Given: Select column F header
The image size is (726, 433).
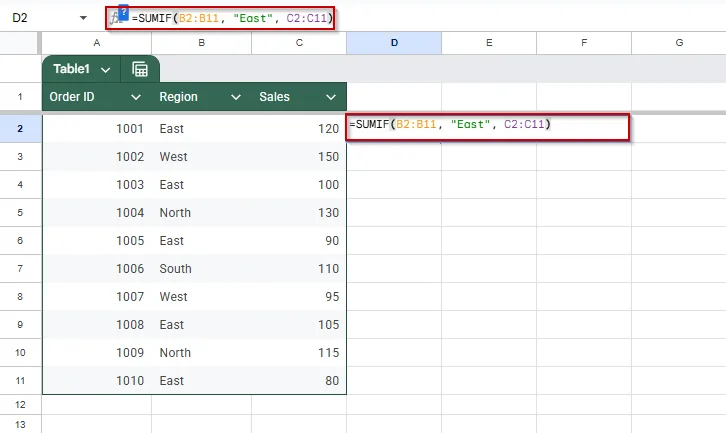Looking at the screenshot, I should pyautogui.click(x=584, y=43).
